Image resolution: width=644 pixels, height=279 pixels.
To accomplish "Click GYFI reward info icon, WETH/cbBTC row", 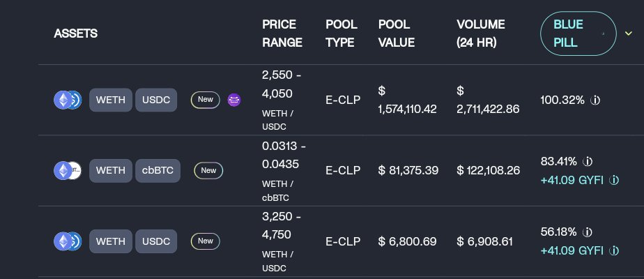I will pos(614,180).
